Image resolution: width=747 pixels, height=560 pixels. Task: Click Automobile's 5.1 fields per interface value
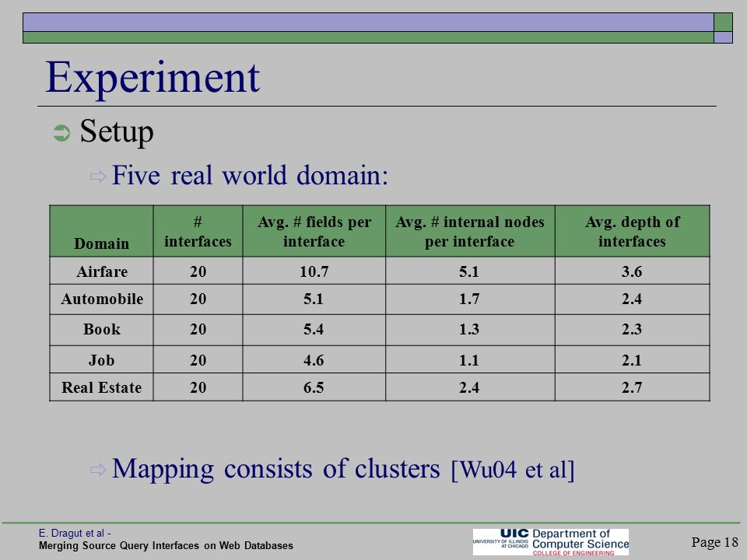(x=314, y=299)
